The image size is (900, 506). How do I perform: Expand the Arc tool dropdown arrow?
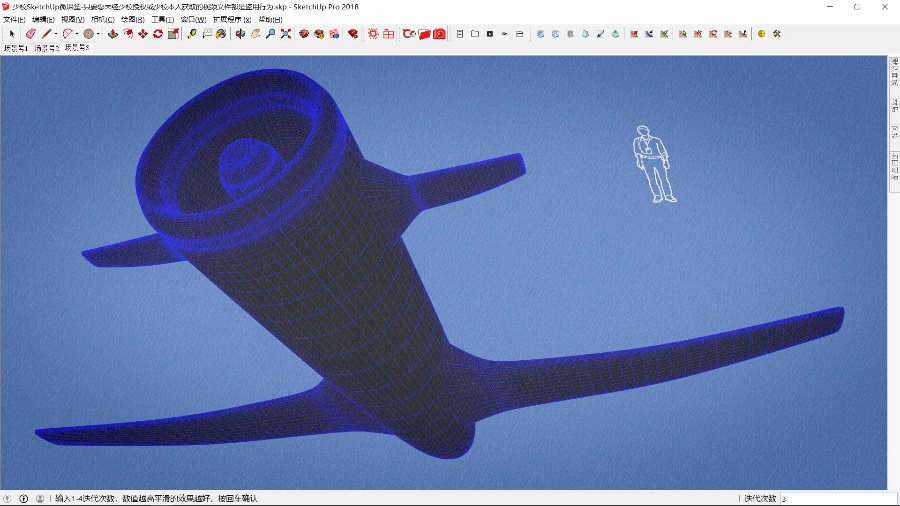tap(77, 34)
